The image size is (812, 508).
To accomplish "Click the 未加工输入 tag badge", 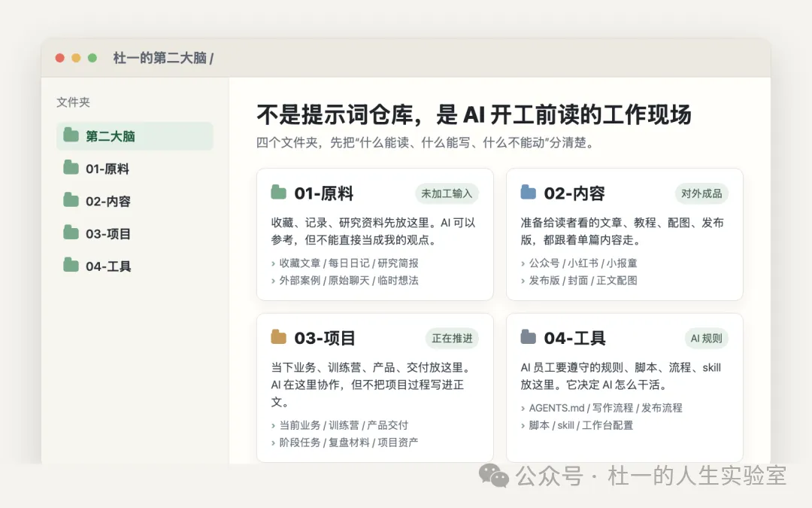I will [447, 193].
